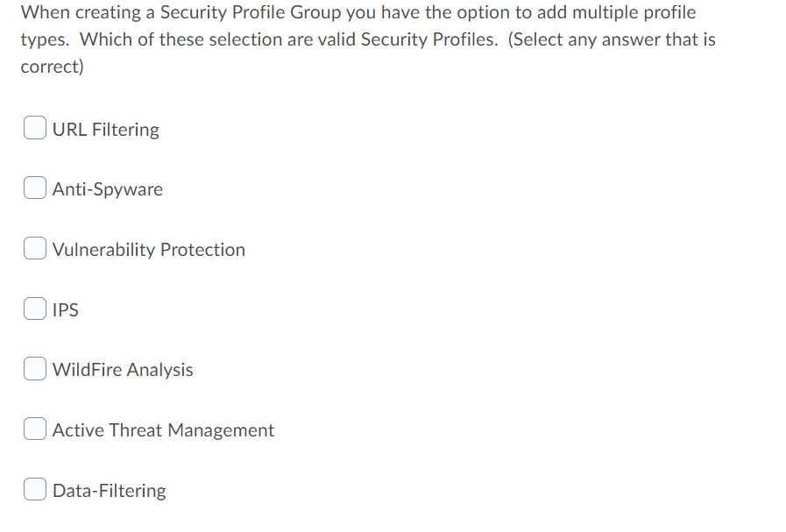The height and width of the screenshot is (532, 786).
Task: Click the IPS label text
Action: pos(65,309)
